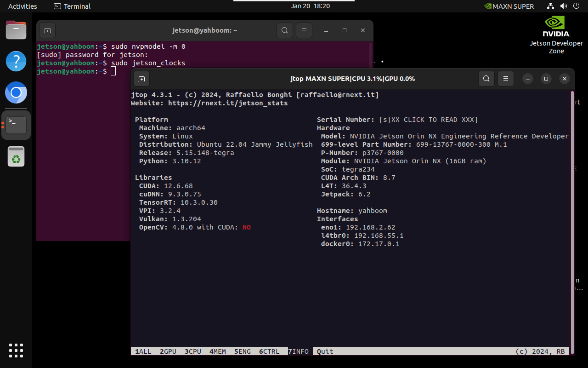
Task: Switch to 4MEM tab in jtop
Action: point(218,351)
